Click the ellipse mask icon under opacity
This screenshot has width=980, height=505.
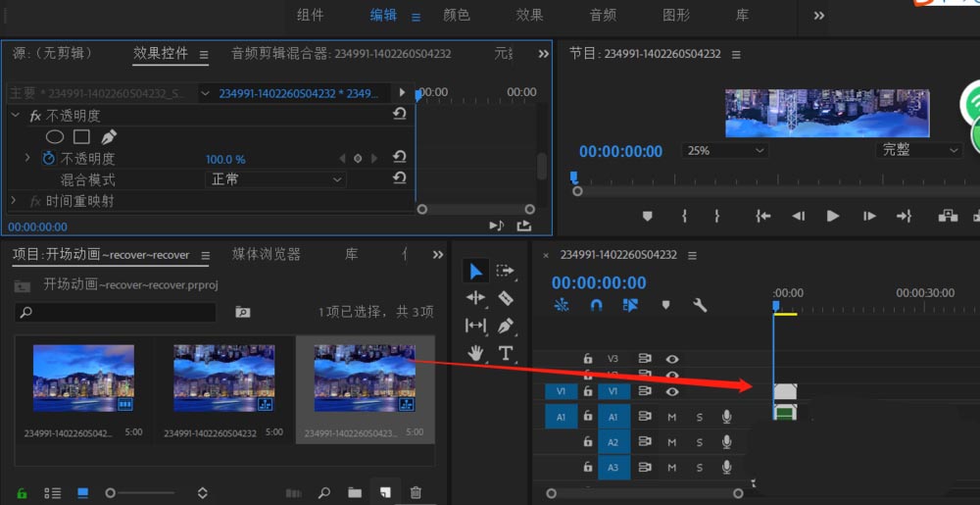coord(55,137)
